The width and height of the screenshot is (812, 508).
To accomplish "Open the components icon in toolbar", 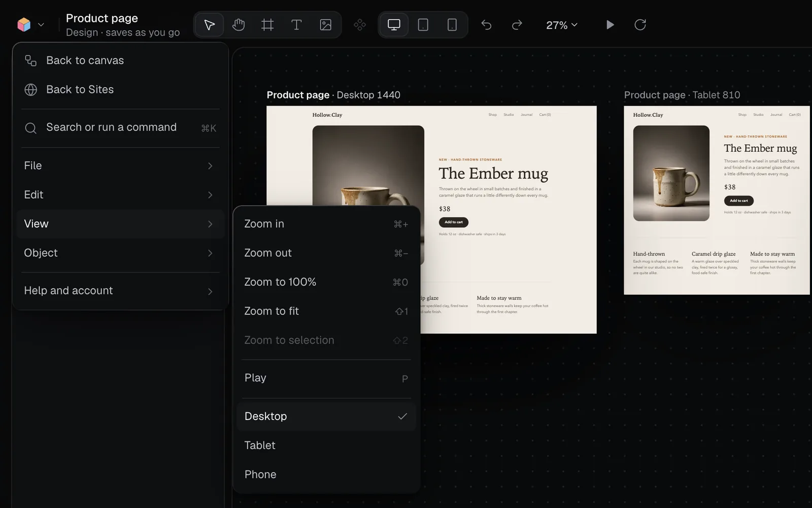I will click(x=360, y=25).
